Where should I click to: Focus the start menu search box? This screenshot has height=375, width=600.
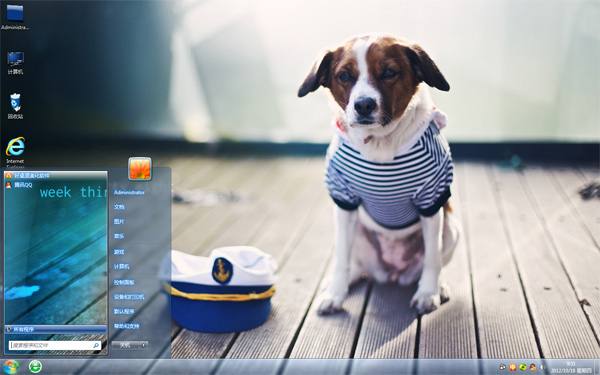pos(55,346)
